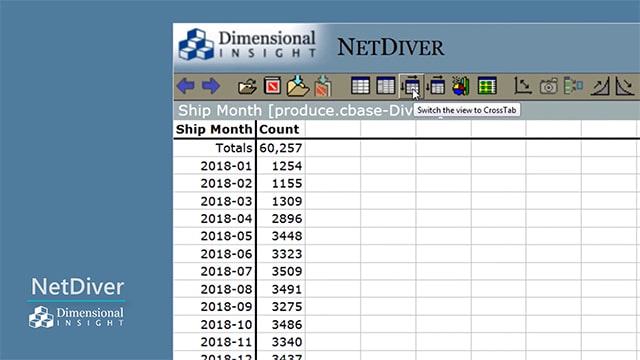Click the Ship Month column header

click(x=214, y=129)
